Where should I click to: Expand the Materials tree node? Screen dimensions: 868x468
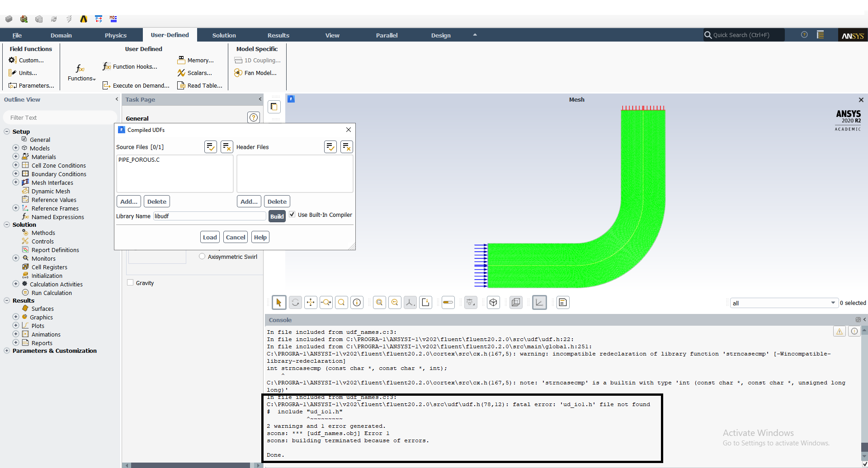point(16,157)
